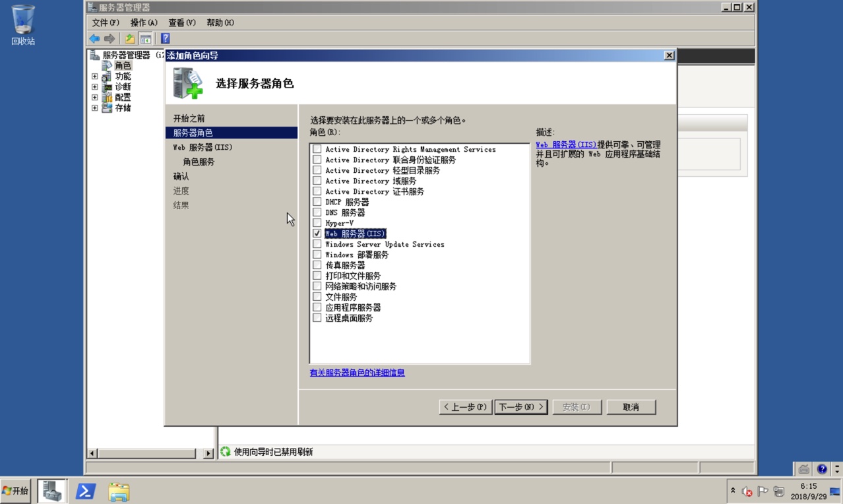Open the Help toolbar icon
The height and width of the screenshot is (504, 843).
[165, 39]
